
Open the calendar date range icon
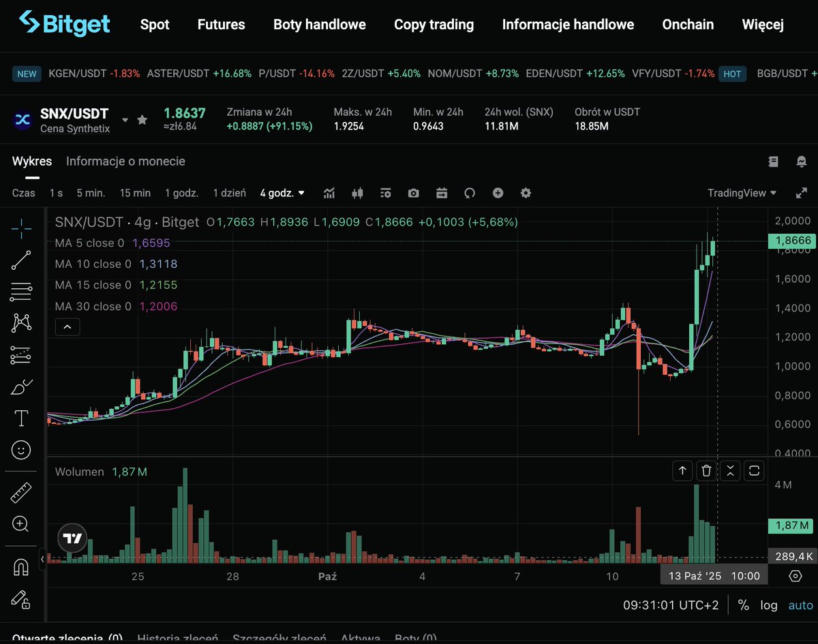point(442,193)
